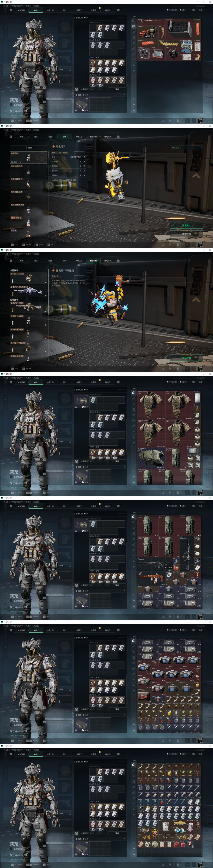Switch to 特战干员 tab in the topmost window
The width and height of the screenshot is (213, 868).
pos(50,10)
